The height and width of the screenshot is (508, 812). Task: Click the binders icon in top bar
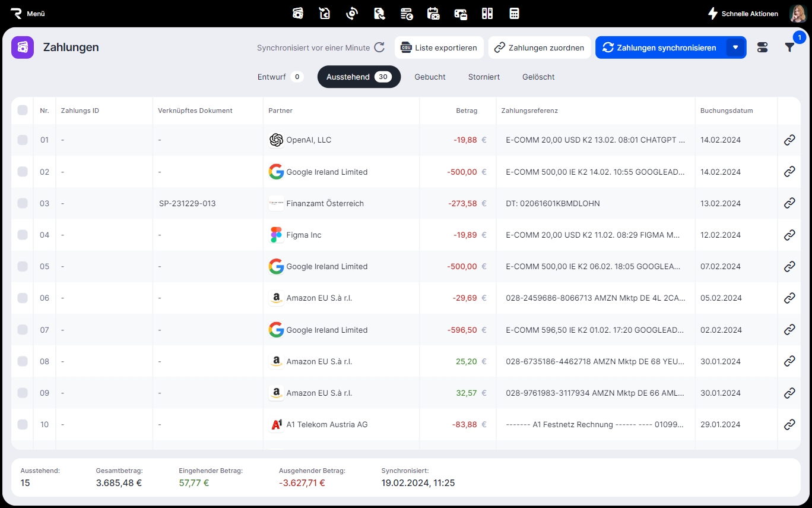[487, 13]
